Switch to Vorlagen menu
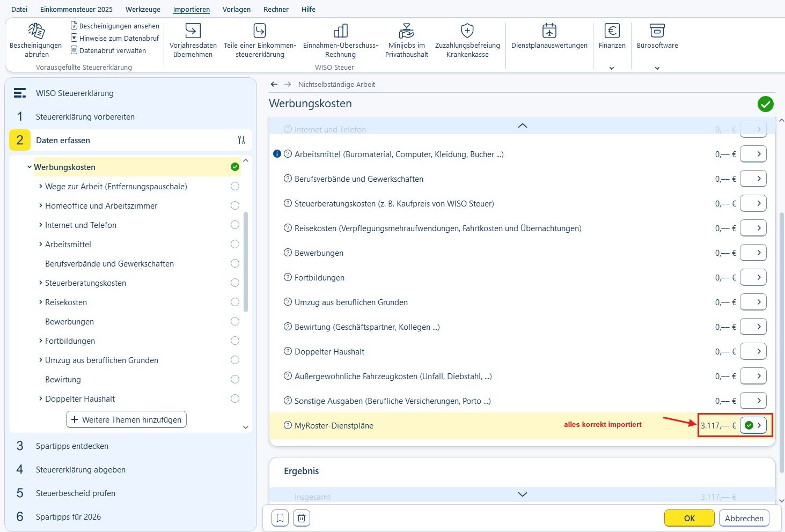The height and width of the screenshot is (532, 785). tap(236, 9)
